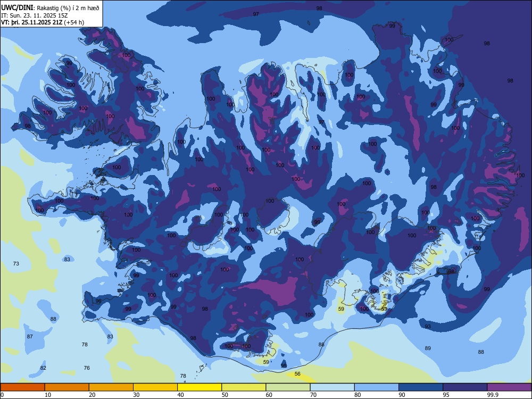Click the legend tick label '99.9'
The image size is (532, 399).
click(x=493, y=395)
